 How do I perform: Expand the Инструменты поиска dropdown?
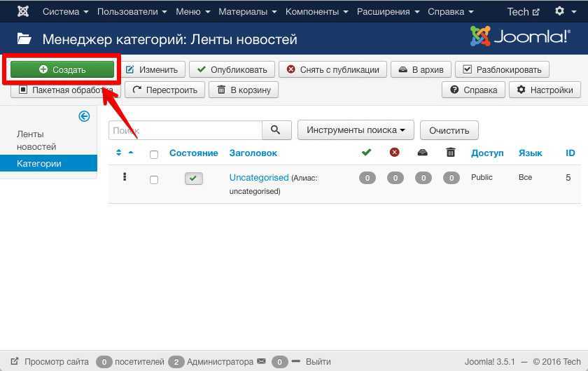pos(356,130)
